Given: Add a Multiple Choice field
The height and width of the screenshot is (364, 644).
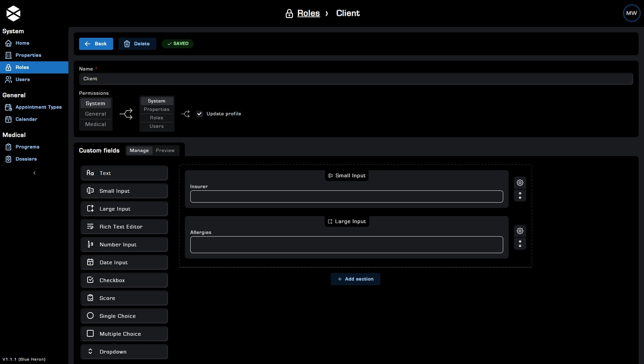Looking at the screenshot, I should tap(124, 334).
